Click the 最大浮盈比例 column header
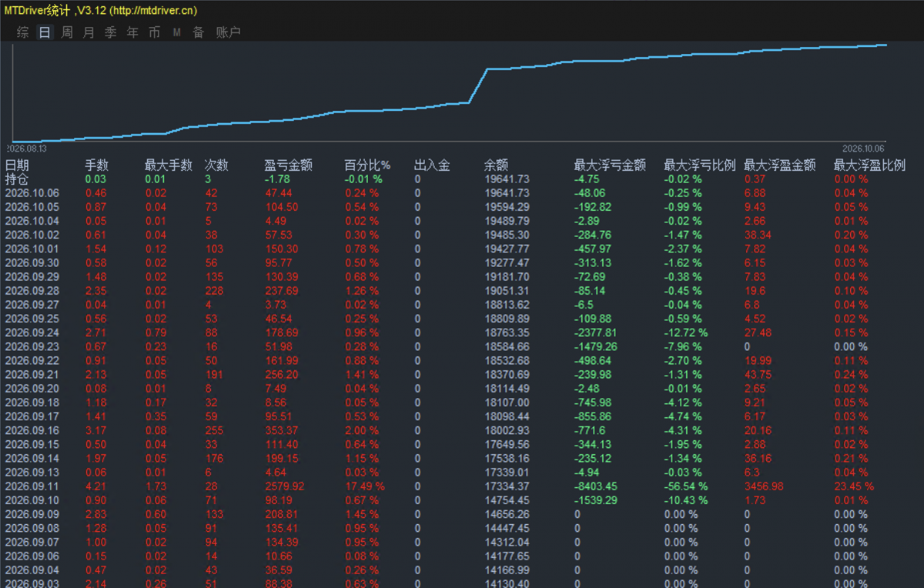 [x=869, y=165]
